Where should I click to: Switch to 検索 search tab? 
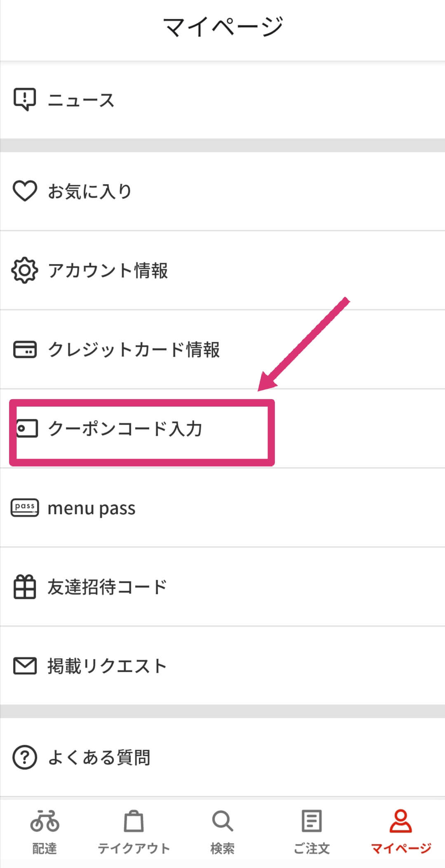tap(222, 832)
